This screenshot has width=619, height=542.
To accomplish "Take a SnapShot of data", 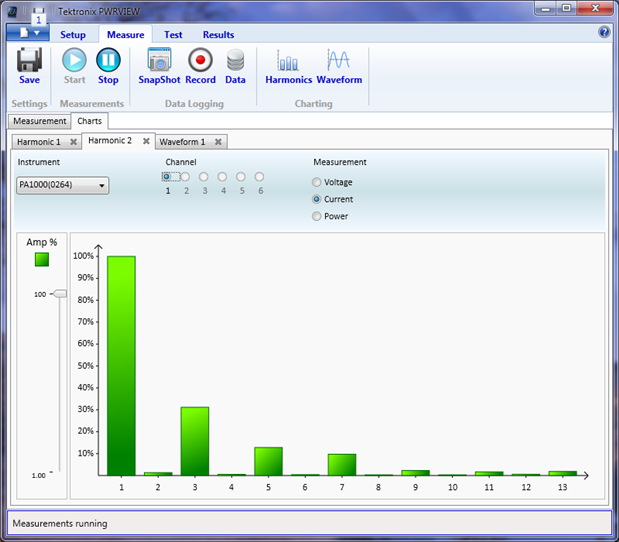I will tap(159, 65).
